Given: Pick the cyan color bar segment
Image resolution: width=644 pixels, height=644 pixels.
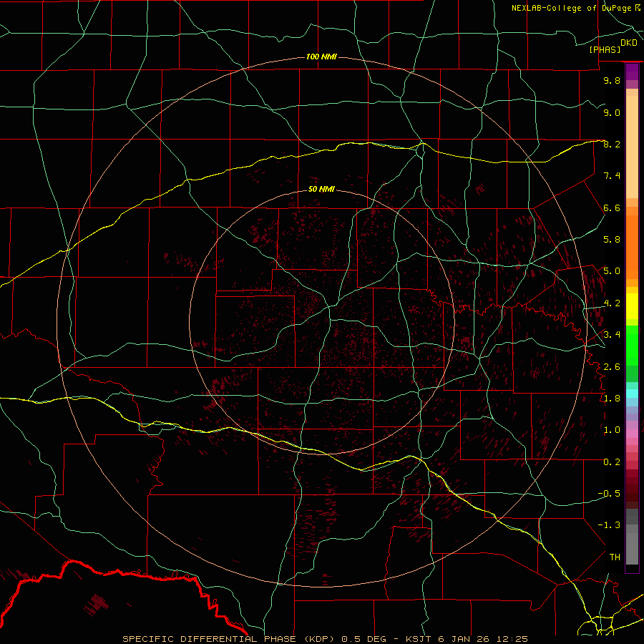Looking at the screenshot, I should click(632, 394).
